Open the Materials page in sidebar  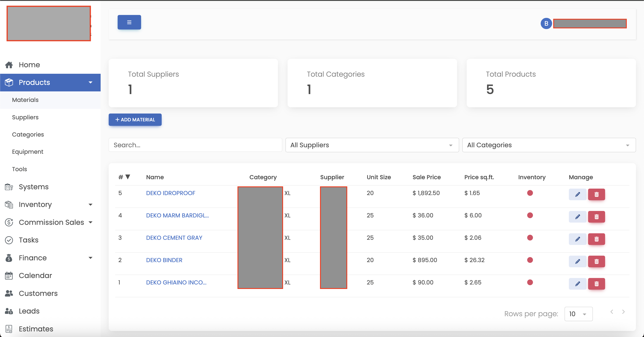[x=25, y=100]
